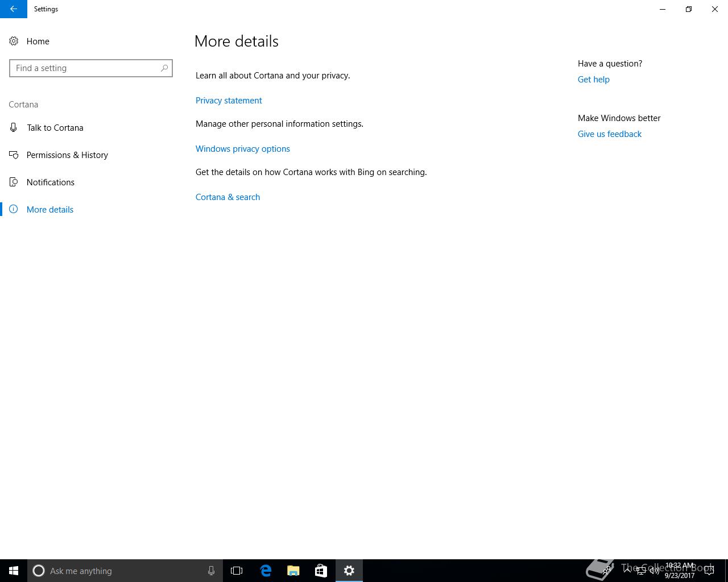
Task: Click the text about Cortana working with Bing
Action: point(311,172)
